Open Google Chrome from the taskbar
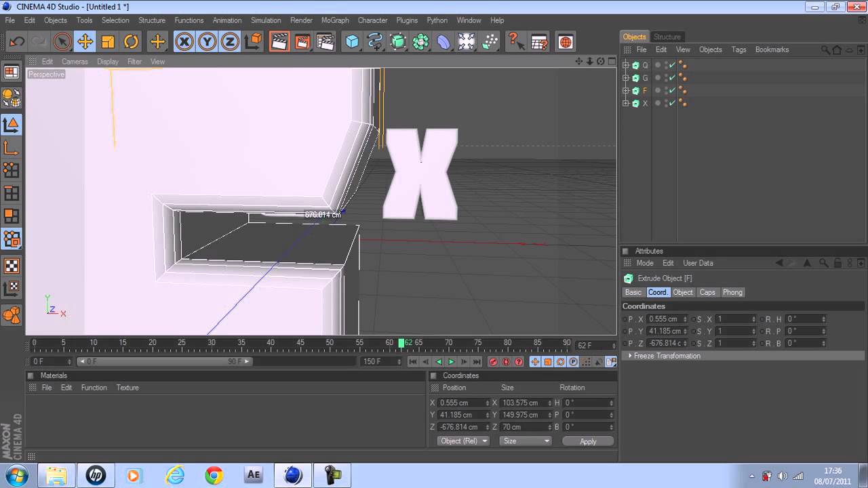Screen dimensions: 868x488 point(214,475)
